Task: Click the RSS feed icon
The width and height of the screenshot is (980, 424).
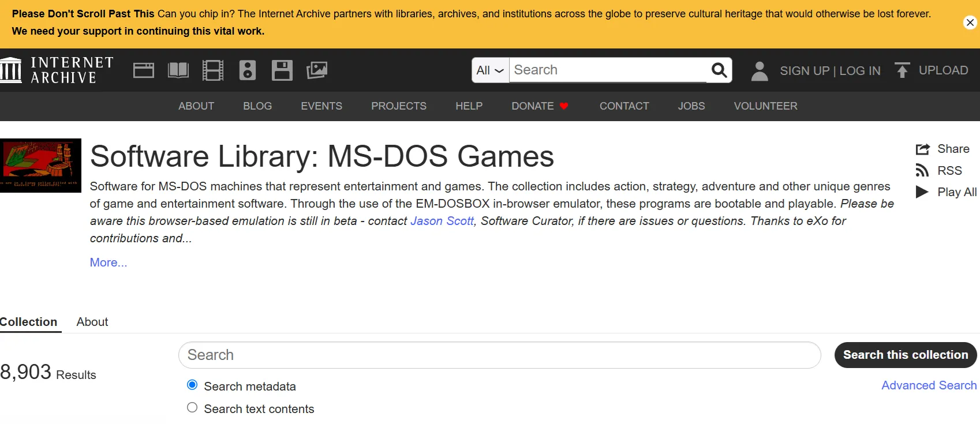Action: point(922,171)
